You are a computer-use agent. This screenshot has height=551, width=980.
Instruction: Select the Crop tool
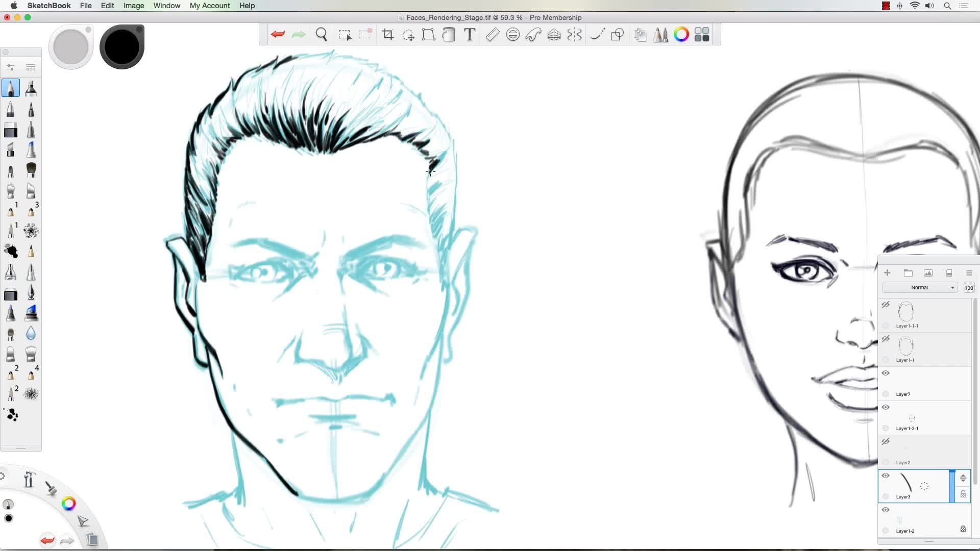point(388,35)
